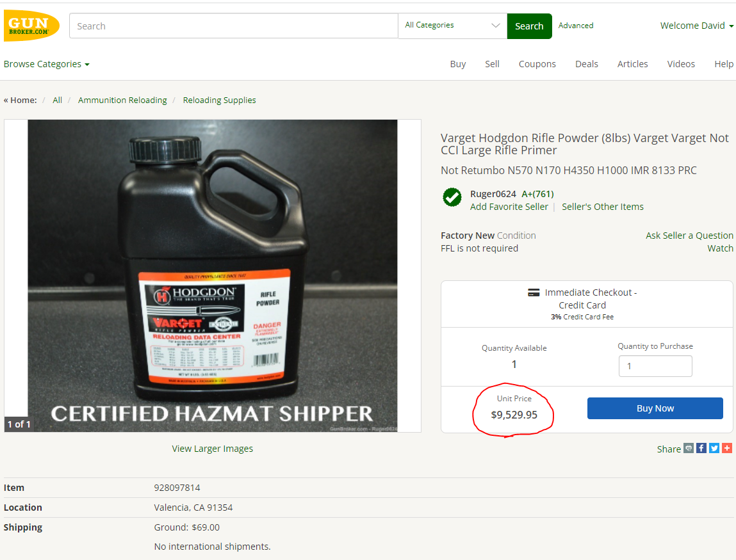Open more sharing options plus icon
This screenshot has width=736, height=560.
point(727,448)
